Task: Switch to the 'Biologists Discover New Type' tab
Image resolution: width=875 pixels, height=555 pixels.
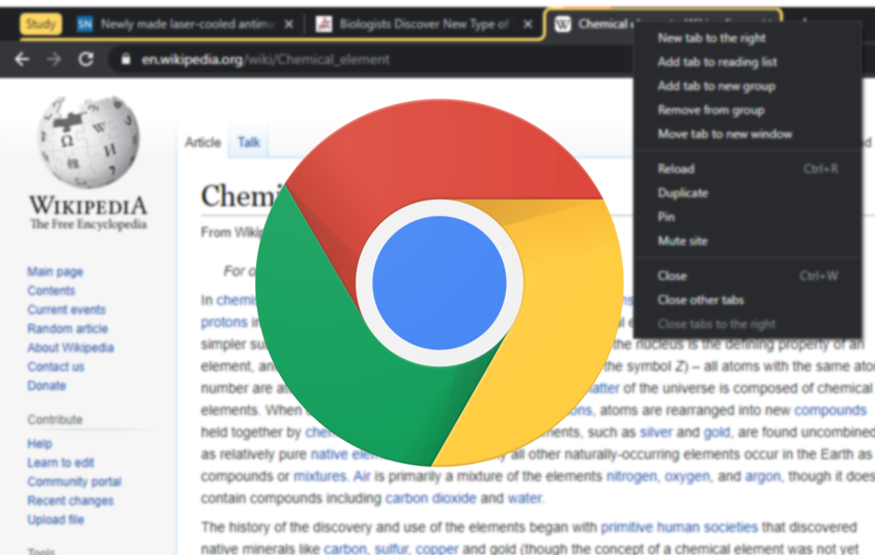Action: [x=424, y=24]
